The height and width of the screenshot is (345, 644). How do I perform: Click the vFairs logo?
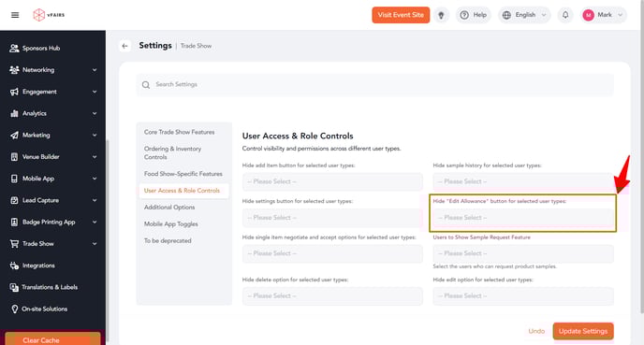pos(49,15)
